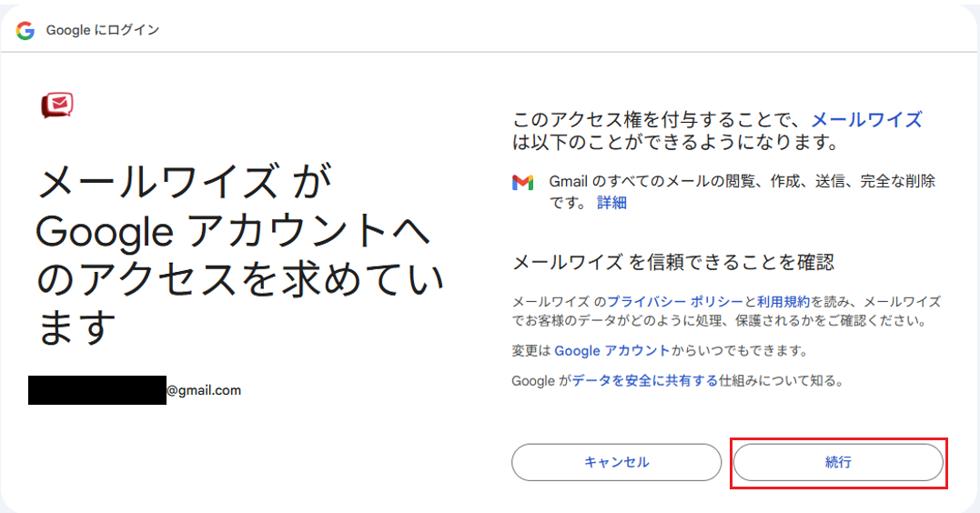Viewport: 980px width, 513px height.
Task: Click the Gmail envelope icon
Action: [x=522, y=182]
